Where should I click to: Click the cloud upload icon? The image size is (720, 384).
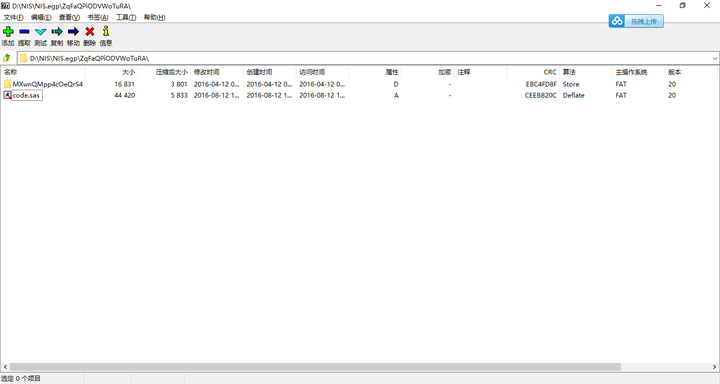point(617,21)
